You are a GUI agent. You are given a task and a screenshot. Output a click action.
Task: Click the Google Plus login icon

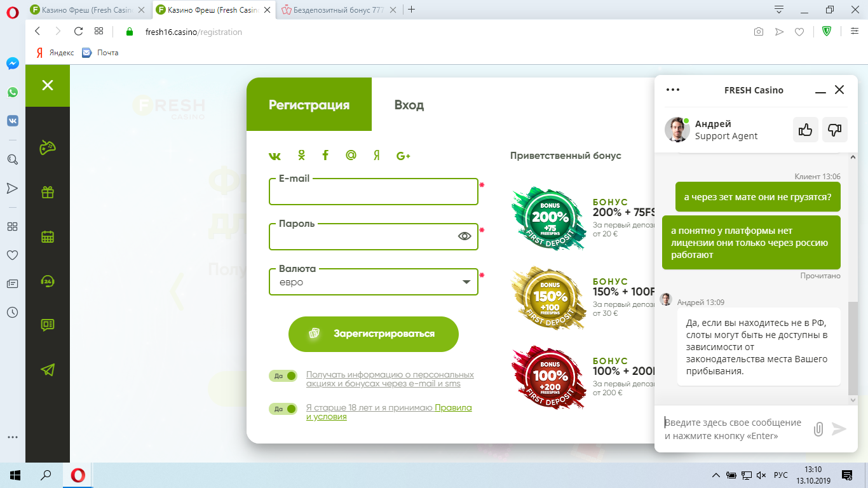pyautogui.click(x=403, y=156)
